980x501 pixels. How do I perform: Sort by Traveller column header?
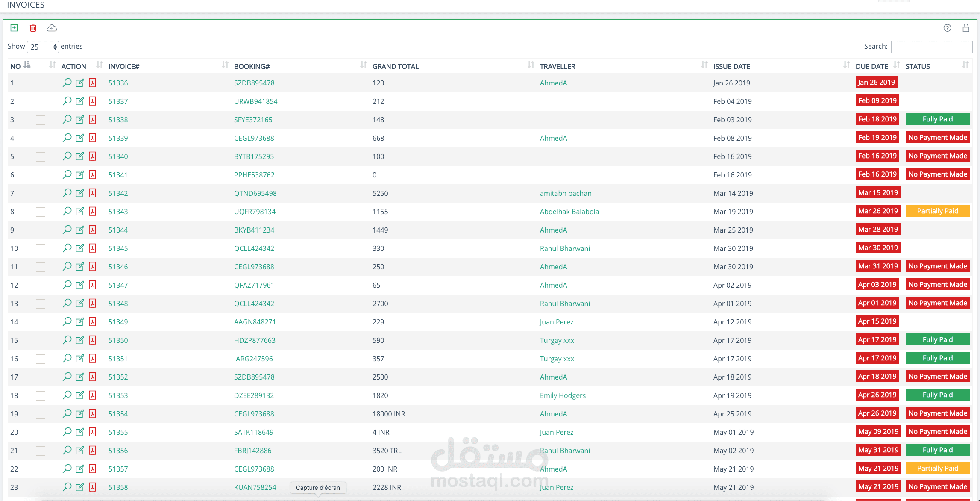[557, 66]
